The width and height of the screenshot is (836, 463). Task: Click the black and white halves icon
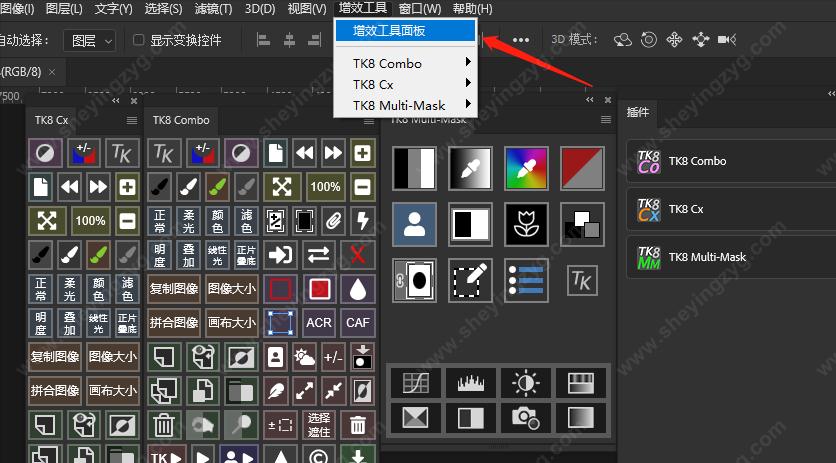(470, 224)
